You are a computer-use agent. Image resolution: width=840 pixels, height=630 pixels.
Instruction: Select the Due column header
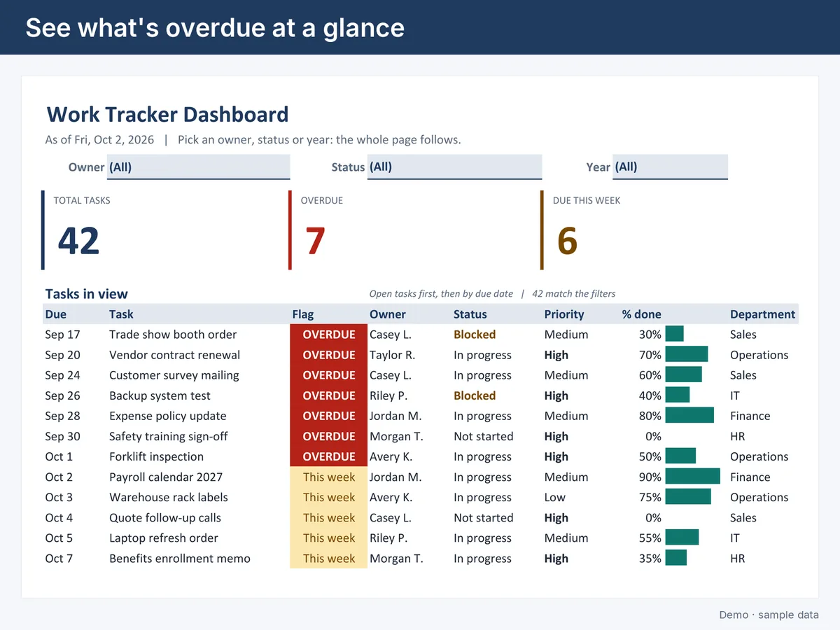coord(56,314)
